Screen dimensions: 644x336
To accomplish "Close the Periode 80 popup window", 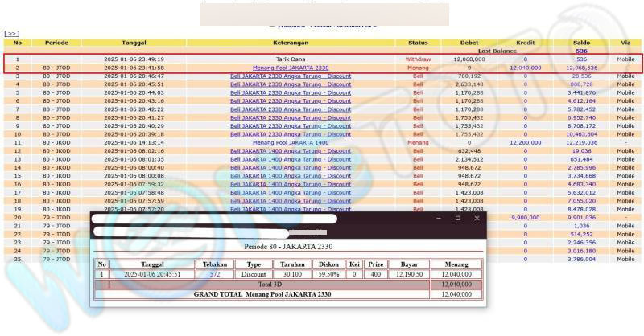I will coord(477,218).
